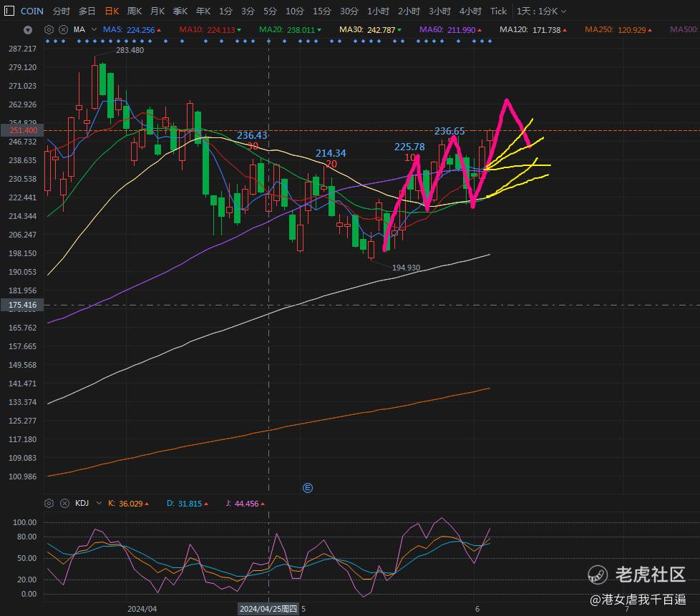Switch to the 周K weekly chart tab
The image size is (700, 616).
click(x=135, y=11)
